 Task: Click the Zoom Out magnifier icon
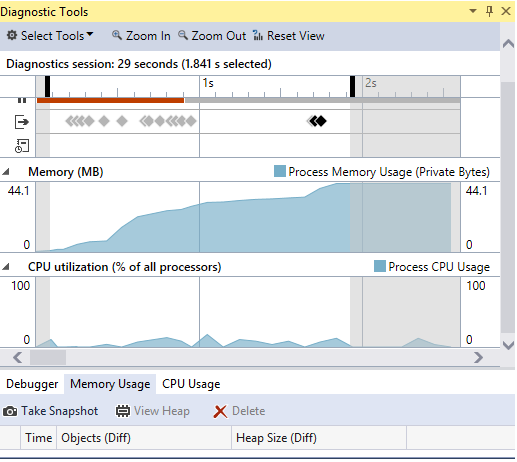point(183,35)
